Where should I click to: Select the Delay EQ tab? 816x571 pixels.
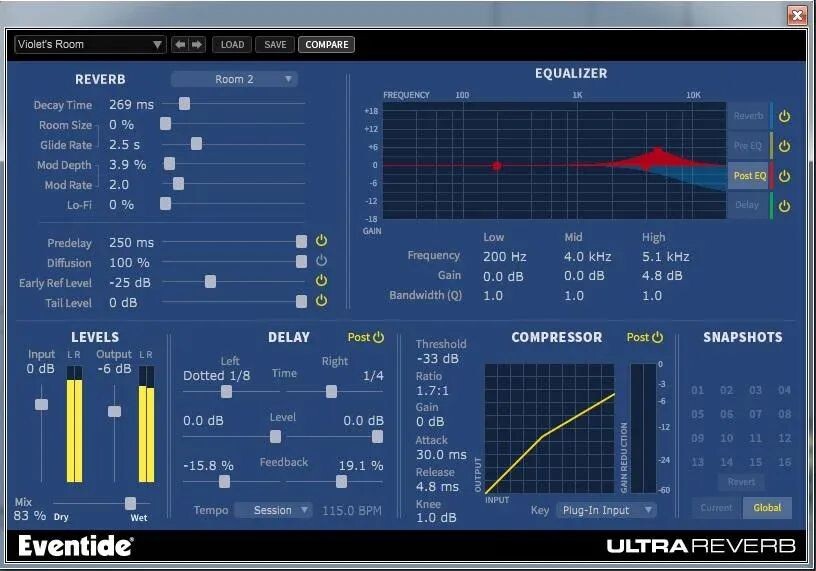click(748, 205)
